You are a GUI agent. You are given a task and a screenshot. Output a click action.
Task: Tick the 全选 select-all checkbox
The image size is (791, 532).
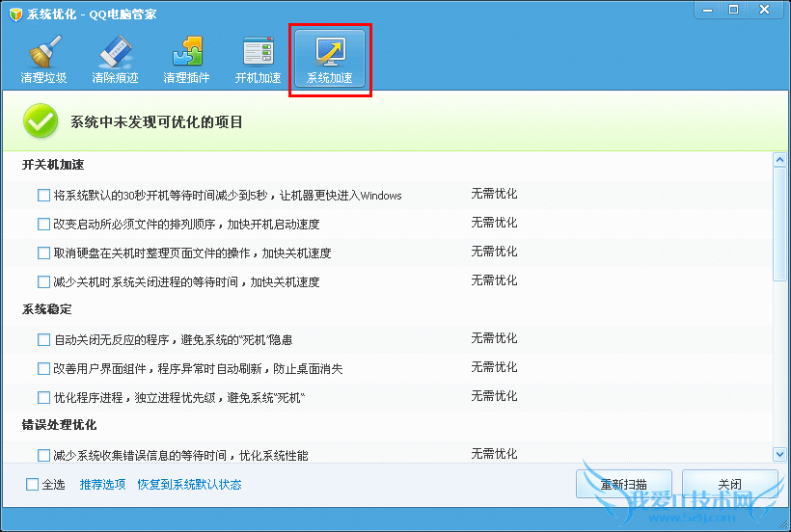[x=32, y=484]
